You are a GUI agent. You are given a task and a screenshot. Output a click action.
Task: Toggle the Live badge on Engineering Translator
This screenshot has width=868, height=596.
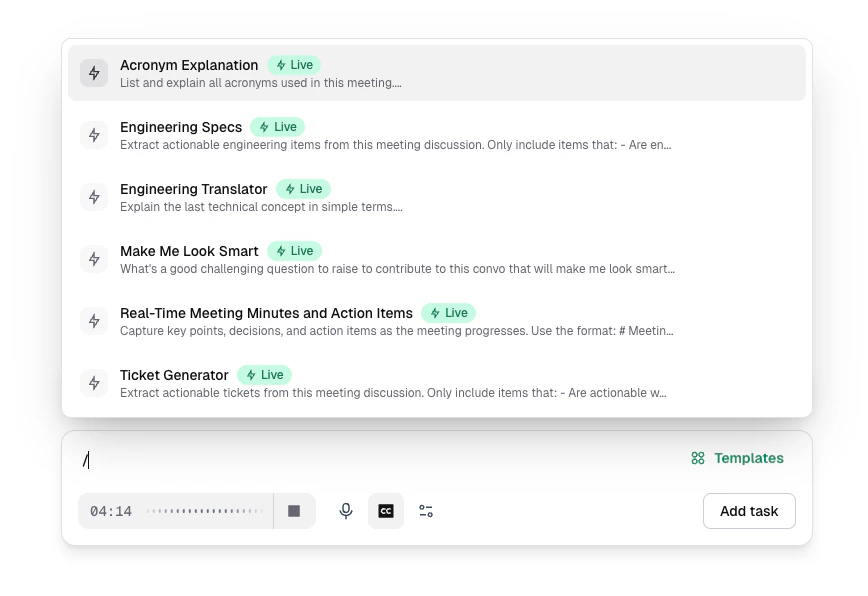point(303,188)
